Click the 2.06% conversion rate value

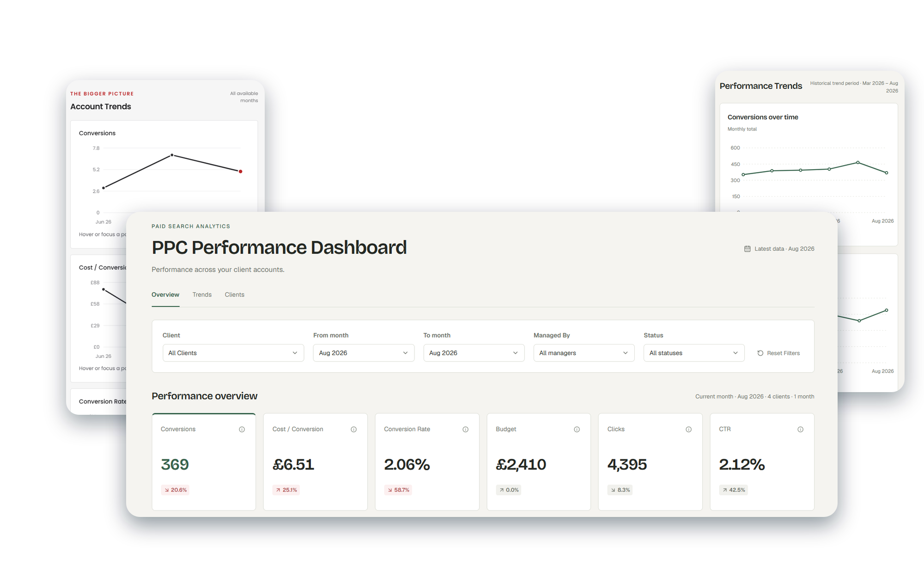click(407, 464)
